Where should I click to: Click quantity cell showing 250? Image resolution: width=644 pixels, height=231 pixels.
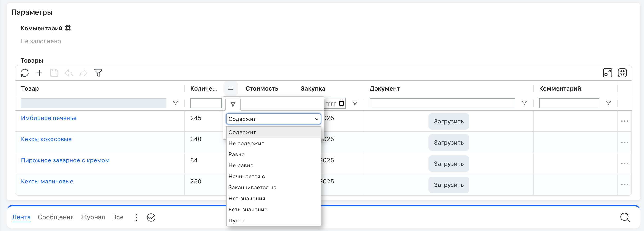196,182
